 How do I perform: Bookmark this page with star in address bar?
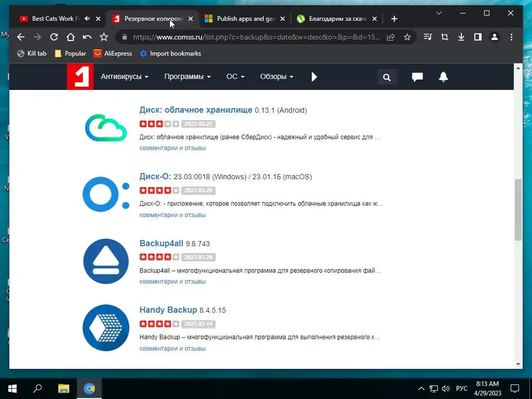coord(407,37)
